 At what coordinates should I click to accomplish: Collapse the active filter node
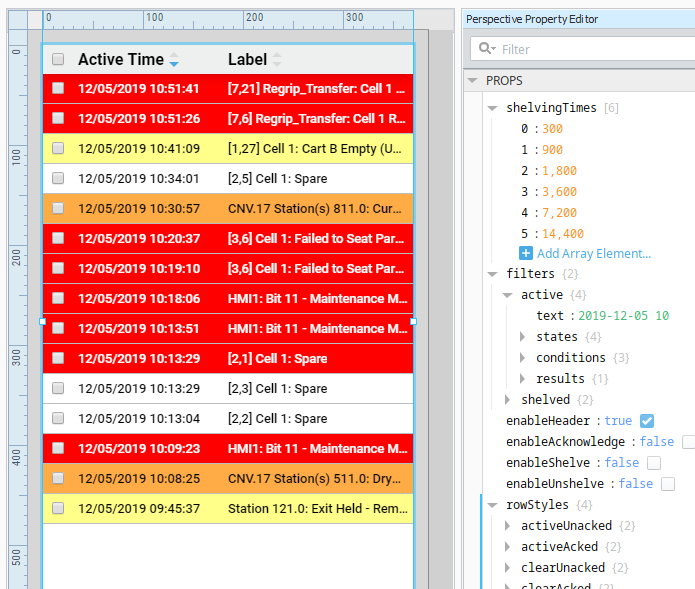coord(507,295)
